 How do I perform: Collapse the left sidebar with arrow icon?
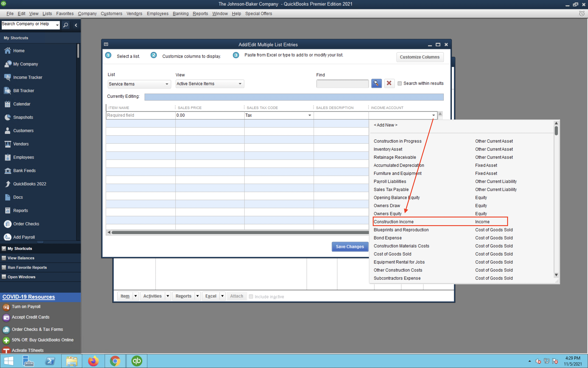pyautogui.click(x=76, y=25)
